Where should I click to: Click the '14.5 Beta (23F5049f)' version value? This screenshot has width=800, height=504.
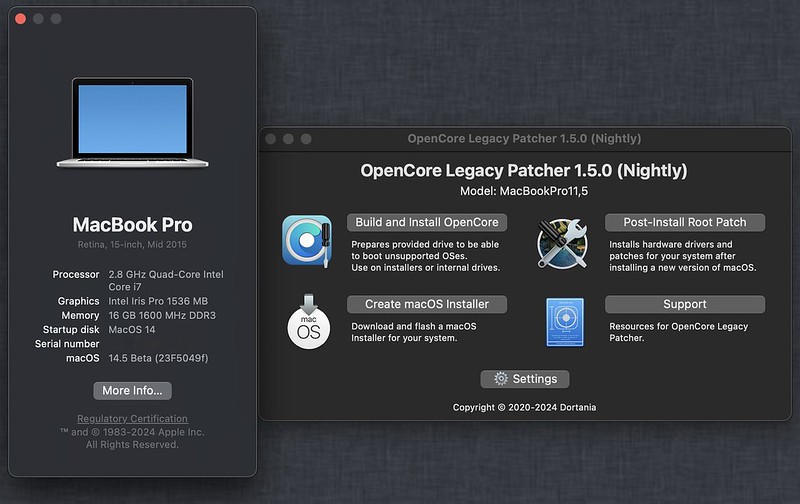pyautogui.click(x=158, y=358)
